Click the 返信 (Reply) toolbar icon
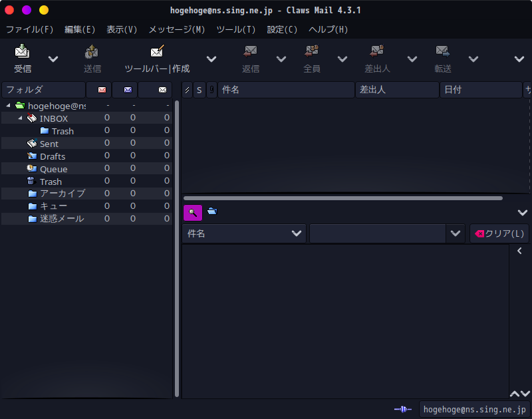 click(251, 51)
